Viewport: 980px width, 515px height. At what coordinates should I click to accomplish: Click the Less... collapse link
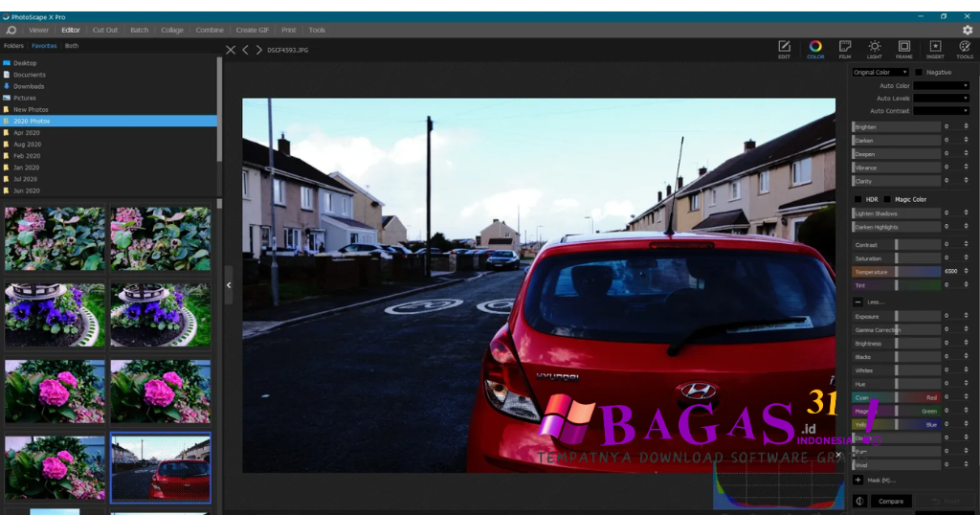[x=875, y=302]
